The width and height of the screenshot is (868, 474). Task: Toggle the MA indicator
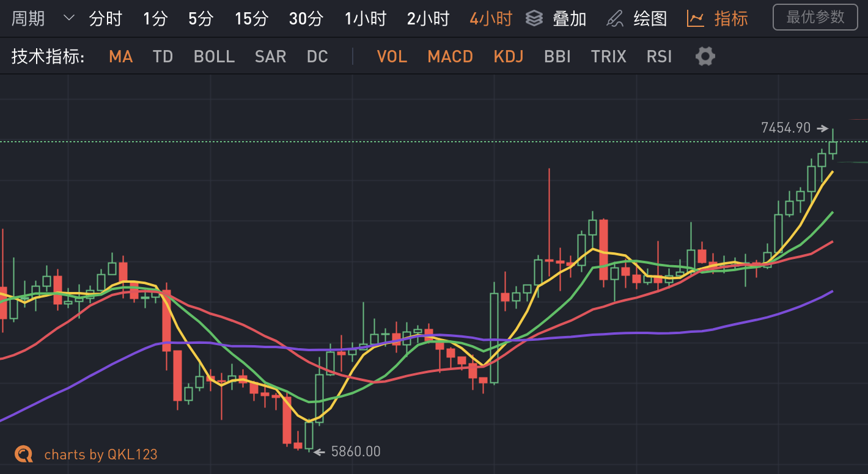[121, 57]
